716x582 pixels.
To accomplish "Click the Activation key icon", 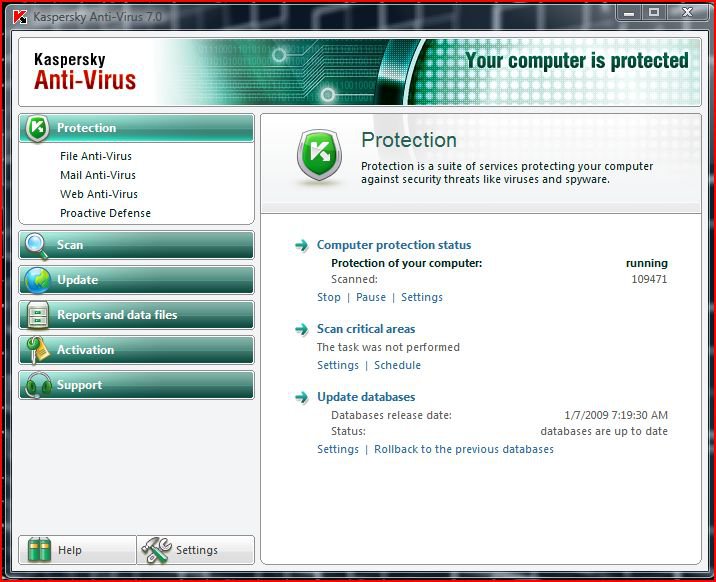I will click(37, 350).
